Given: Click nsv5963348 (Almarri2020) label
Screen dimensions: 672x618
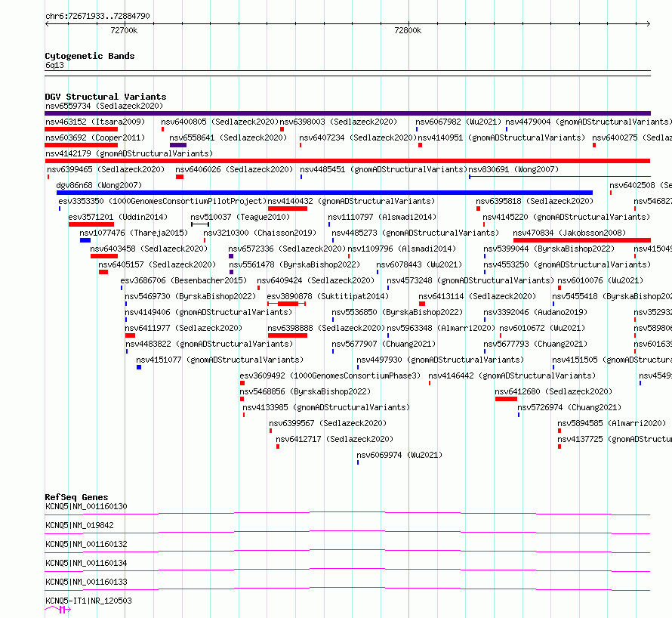Looking at the screenshot, I should click(x=441, y=328).
